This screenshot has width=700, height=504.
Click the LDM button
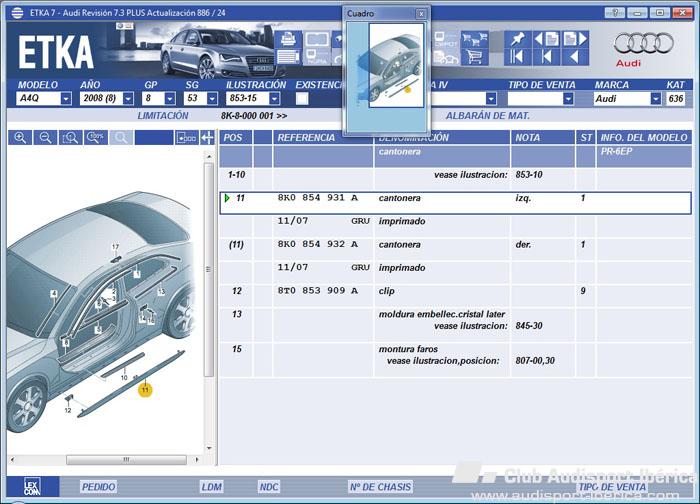pyautogui.click(x=212, y=487)
